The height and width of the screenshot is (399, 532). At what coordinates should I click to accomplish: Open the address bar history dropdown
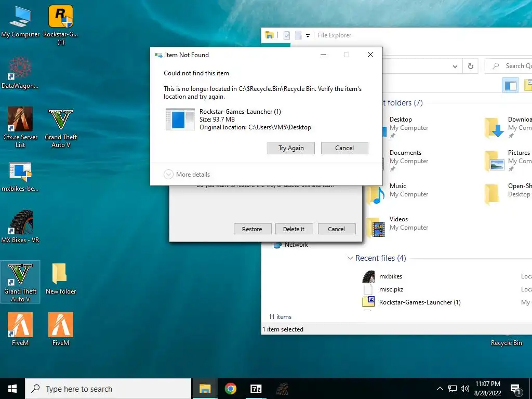pos(455,66)
